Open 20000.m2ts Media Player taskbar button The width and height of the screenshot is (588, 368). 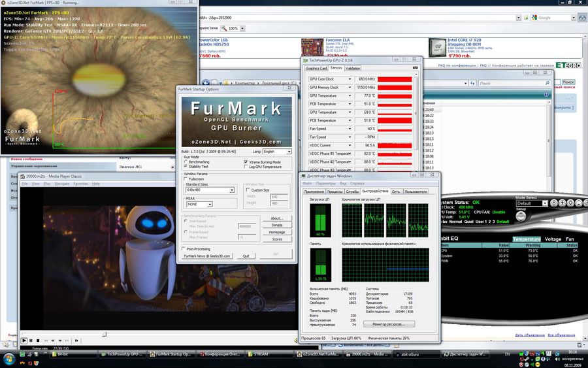tap(367, 354)
